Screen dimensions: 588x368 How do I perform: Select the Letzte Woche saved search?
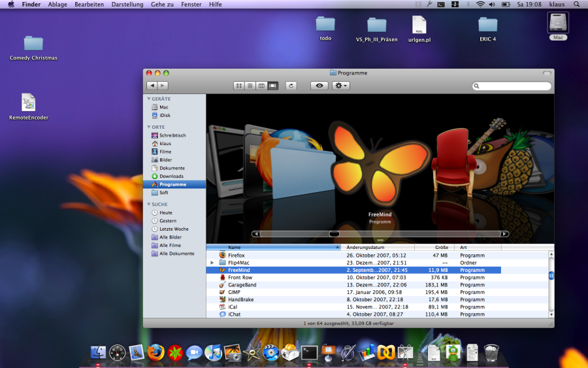(174, 229)
